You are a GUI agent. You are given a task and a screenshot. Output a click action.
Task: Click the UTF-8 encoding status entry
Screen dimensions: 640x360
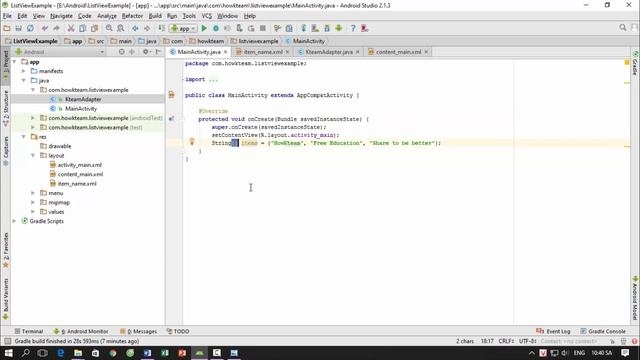[x=527, y=341]
